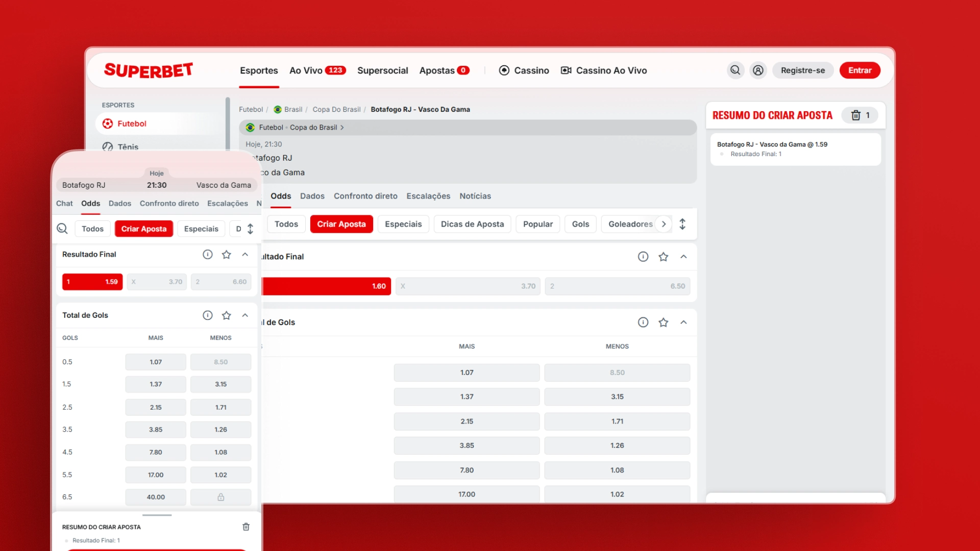Image resolution: width=980 pixels, height=551 pixels.
Task: Toggle desktop Mais odds 3.85
Action: tap(467, 445)
